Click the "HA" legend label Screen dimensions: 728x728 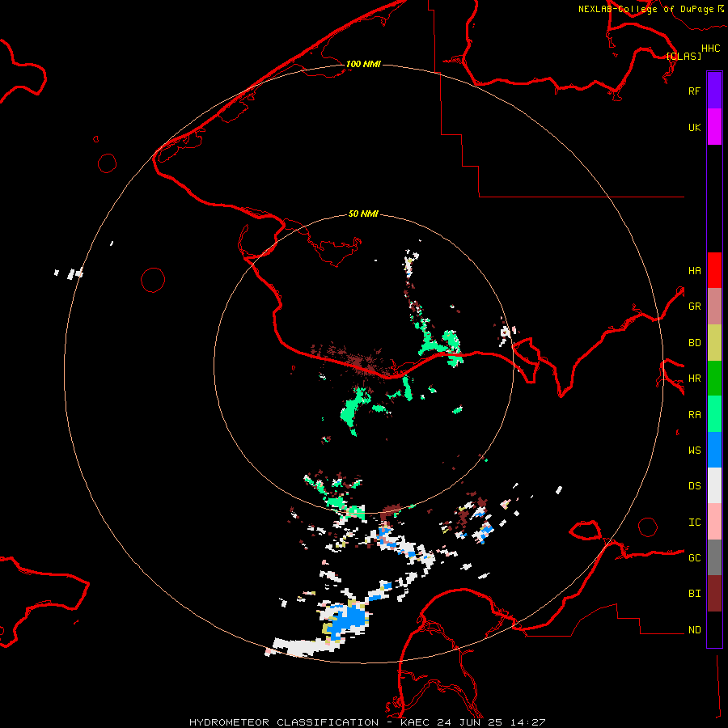(694, 271)
